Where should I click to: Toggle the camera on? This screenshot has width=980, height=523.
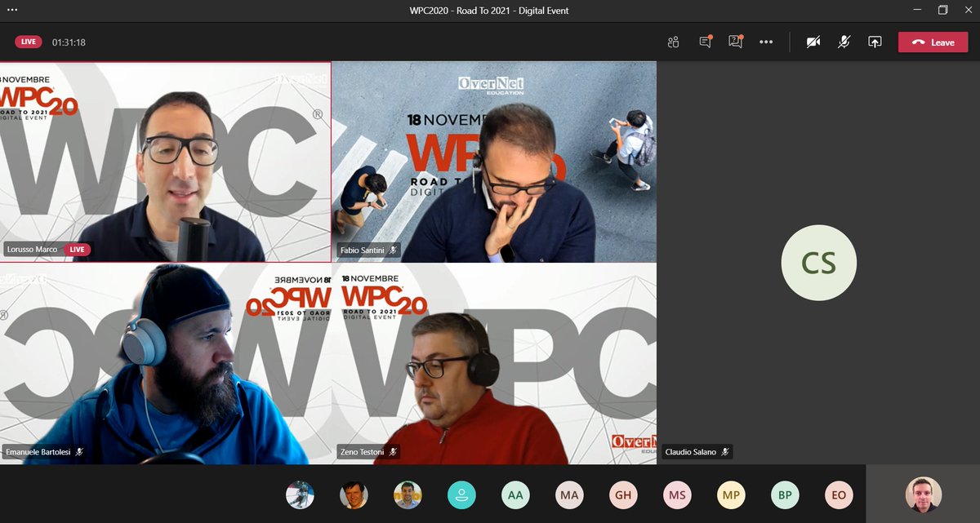point(813,42)
